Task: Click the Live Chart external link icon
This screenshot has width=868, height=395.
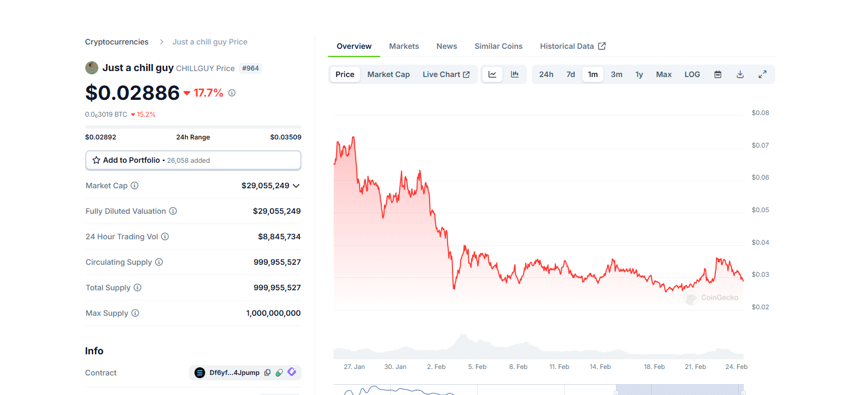Action: point(466,74)
